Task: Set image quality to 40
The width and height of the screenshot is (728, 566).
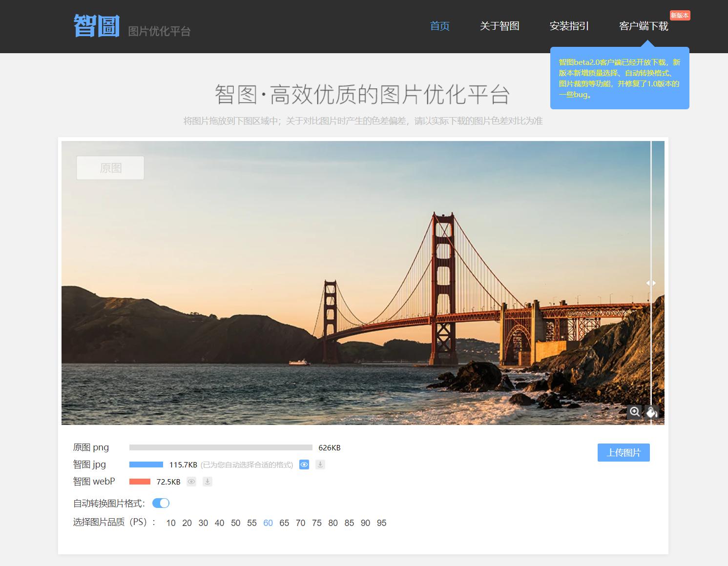Action: 219,523
